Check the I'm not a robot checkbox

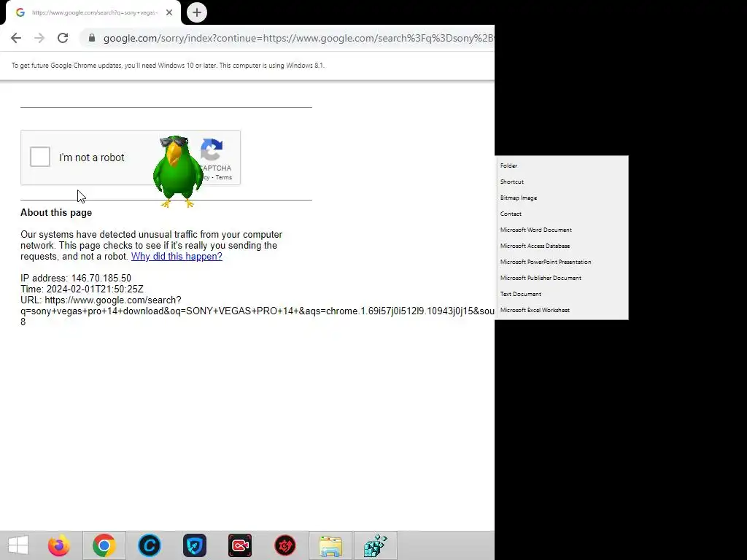[x=40, y=157]
